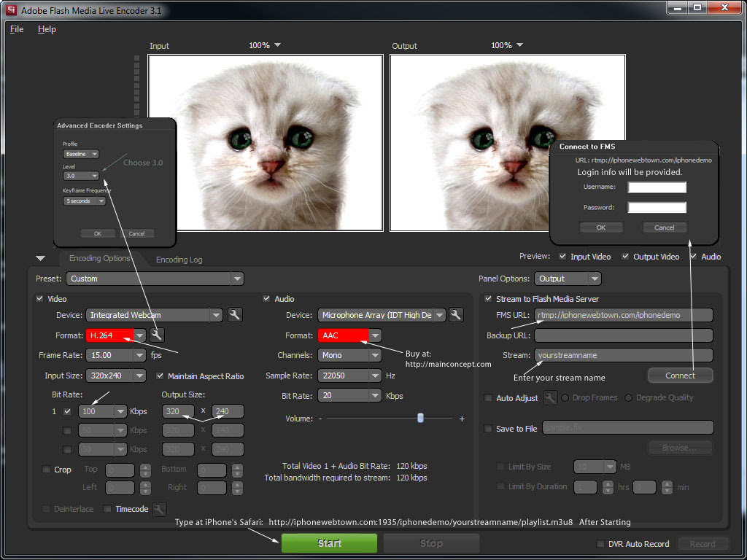Enable Auto Adjust checkbox
Screen dimensions: 747x560
point(488,397)
